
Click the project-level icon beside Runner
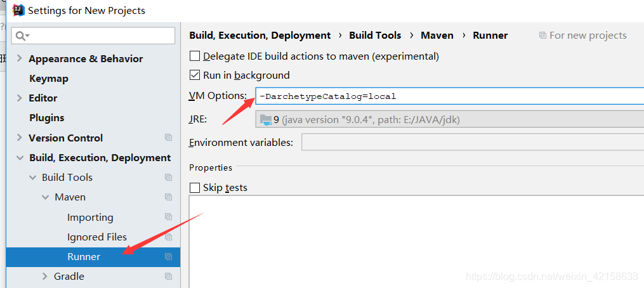click(x=168, y=256)
